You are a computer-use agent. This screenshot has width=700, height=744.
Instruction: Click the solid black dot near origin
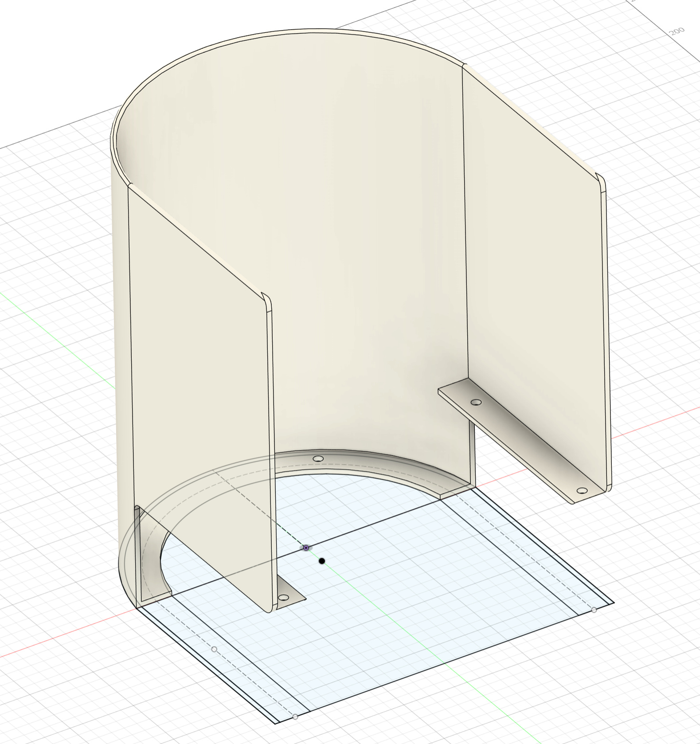point(322,561)
